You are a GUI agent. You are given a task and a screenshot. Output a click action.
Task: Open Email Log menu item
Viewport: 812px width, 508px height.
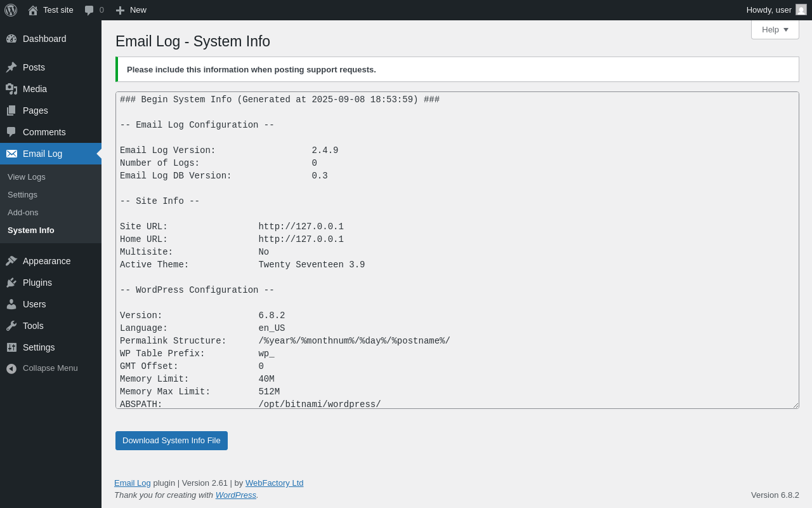point(51,154)
